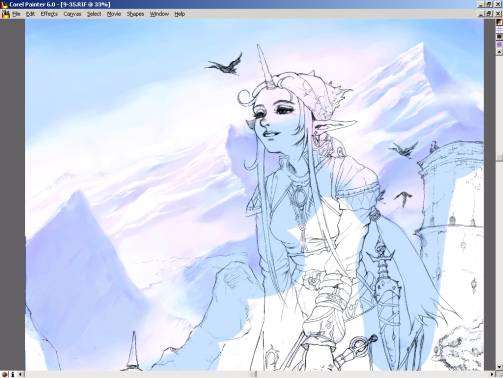Screen dimensions: 503x378
Task: Click the Corel Painter document icon in menu bar
Action: 6,14
